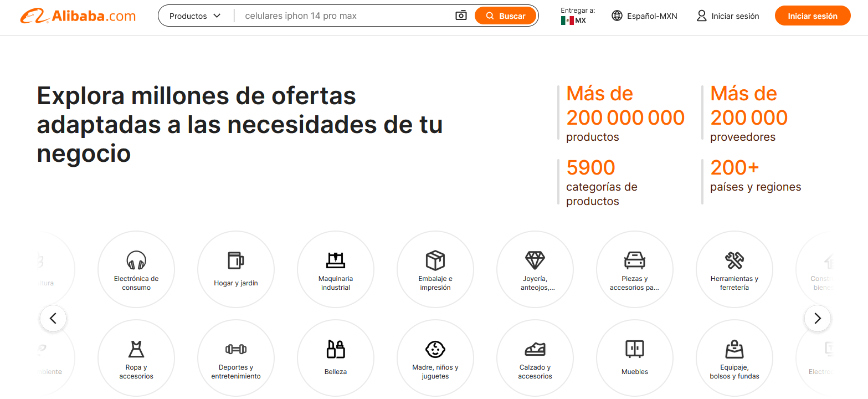This screenshot has height=399, width=868.
Task: Click the orange Buscar button
Action: (x=505, y=16)
